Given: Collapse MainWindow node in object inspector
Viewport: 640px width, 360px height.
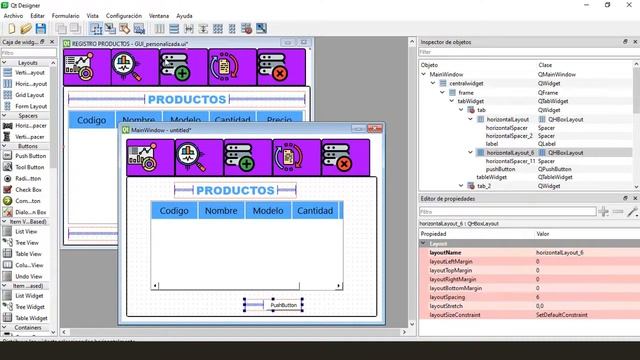Looking at the screenshot, I should click(x=424, y=74).
